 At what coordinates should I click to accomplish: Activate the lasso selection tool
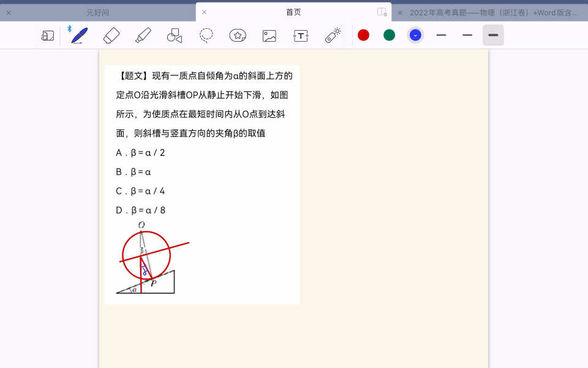pos(206,36)
